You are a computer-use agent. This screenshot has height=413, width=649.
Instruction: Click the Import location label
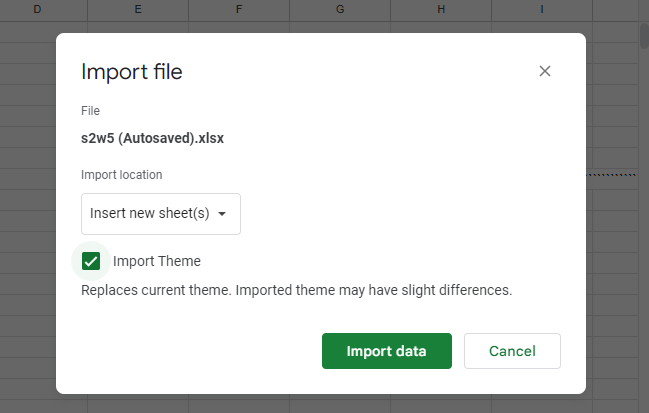click(x=121, y=175)
